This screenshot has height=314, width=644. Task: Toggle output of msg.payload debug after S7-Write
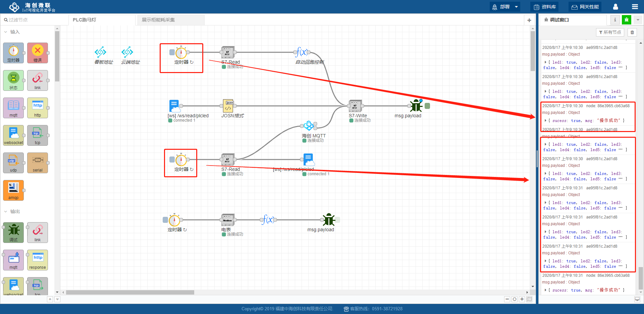click(427, 106)
